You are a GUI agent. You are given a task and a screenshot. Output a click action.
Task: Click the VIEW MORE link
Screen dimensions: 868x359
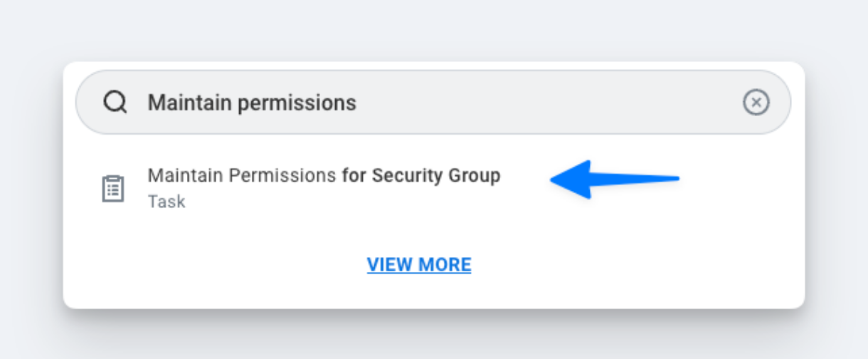tap(419, 265)
